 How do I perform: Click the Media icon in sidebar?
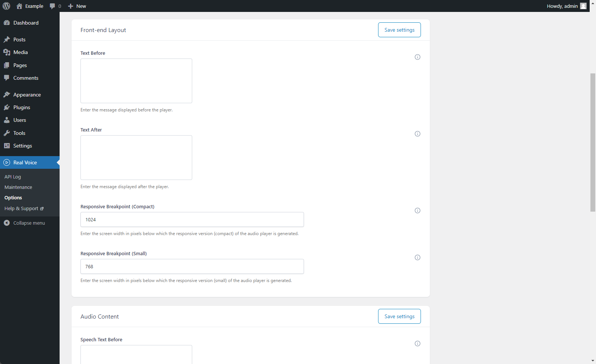coord(7,52)
